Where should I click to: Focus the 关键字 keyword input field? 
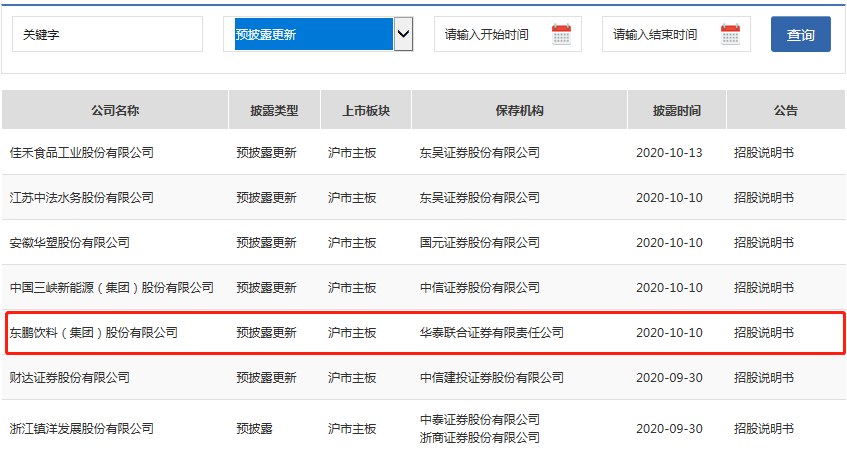tap(107, 34)
